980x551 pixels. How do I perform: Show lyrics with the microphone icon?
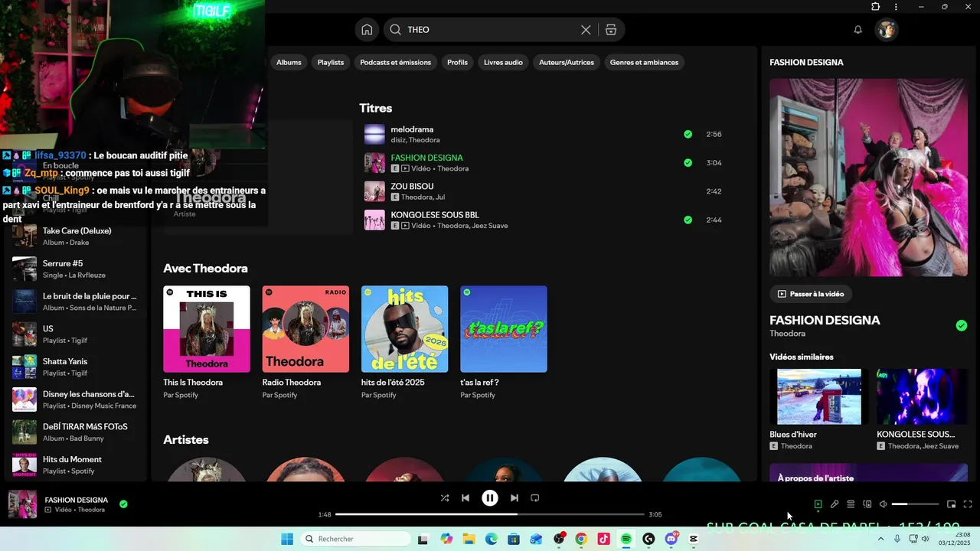tap(835, 504)
